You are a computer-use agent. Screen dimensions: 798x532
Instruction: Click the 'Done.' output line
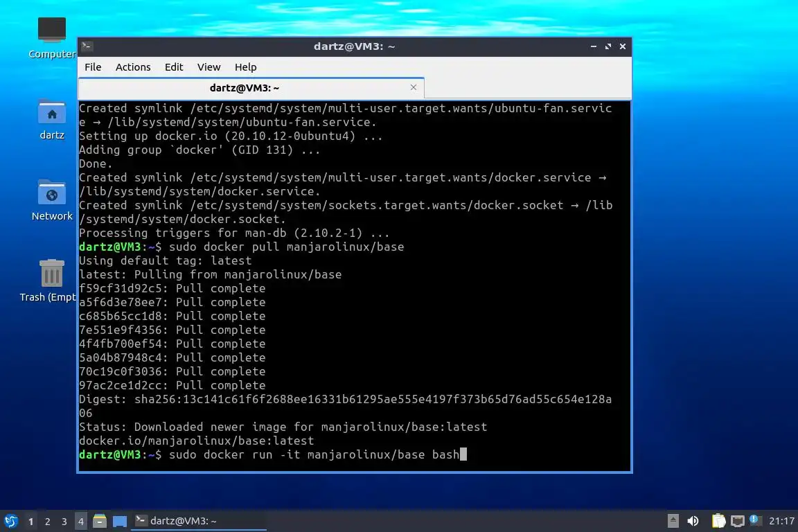click(x=96, y=164)
